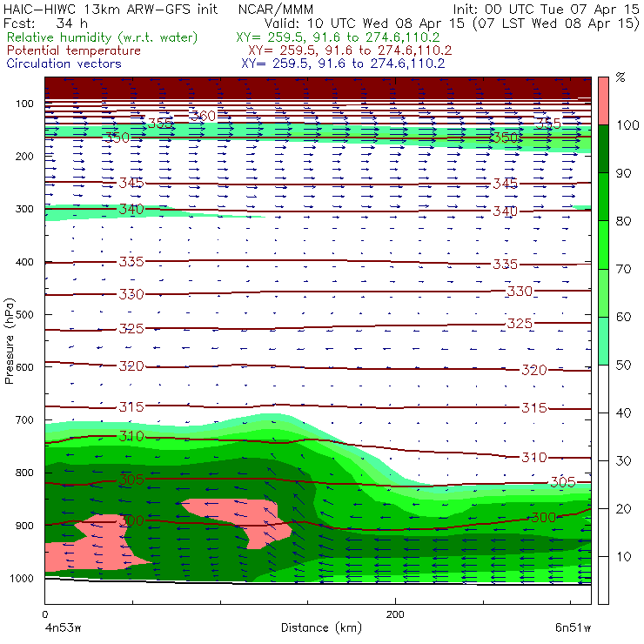Click the '1000' pressure axis label
This screenshot has width=644, height=644.
pyautogui.click(x=22, y=578)
